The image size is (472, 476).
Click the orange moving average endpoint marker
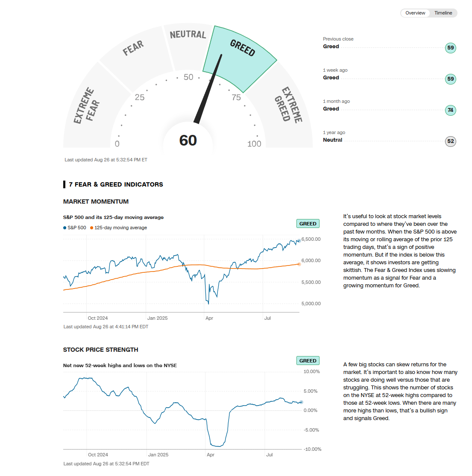(299, 264)
